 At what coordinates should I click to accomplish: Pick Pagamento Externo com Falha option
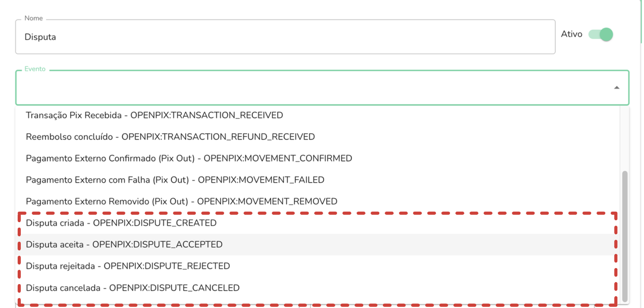click(175, 179)
